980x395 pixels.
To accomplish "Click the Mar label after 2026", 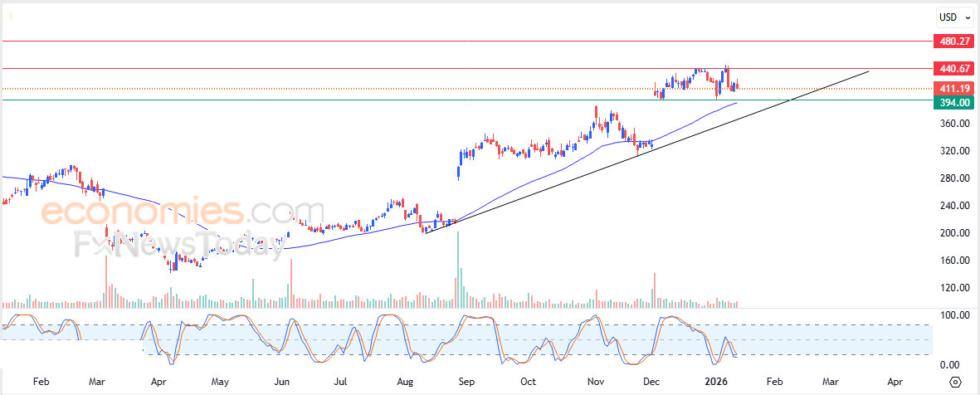I will [x=830, y=381].
